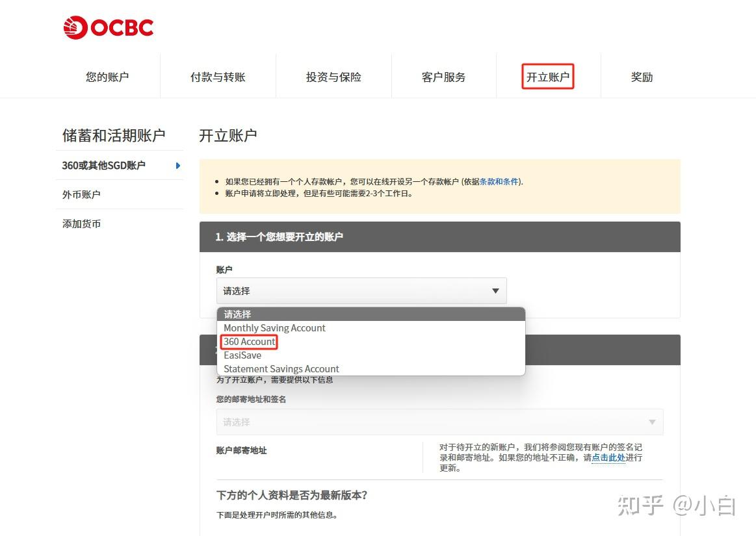Open the 付款与转账 navigation menu
This screenshot has width=756, height=536.
pyautogui.click(x=217, y=76)
